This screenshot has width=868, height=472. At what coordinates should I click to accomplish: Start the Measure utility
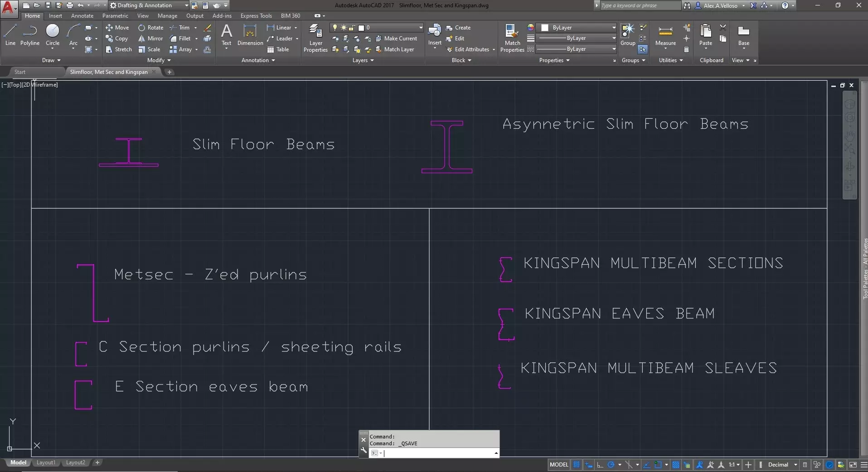click(x=665, y=35)
